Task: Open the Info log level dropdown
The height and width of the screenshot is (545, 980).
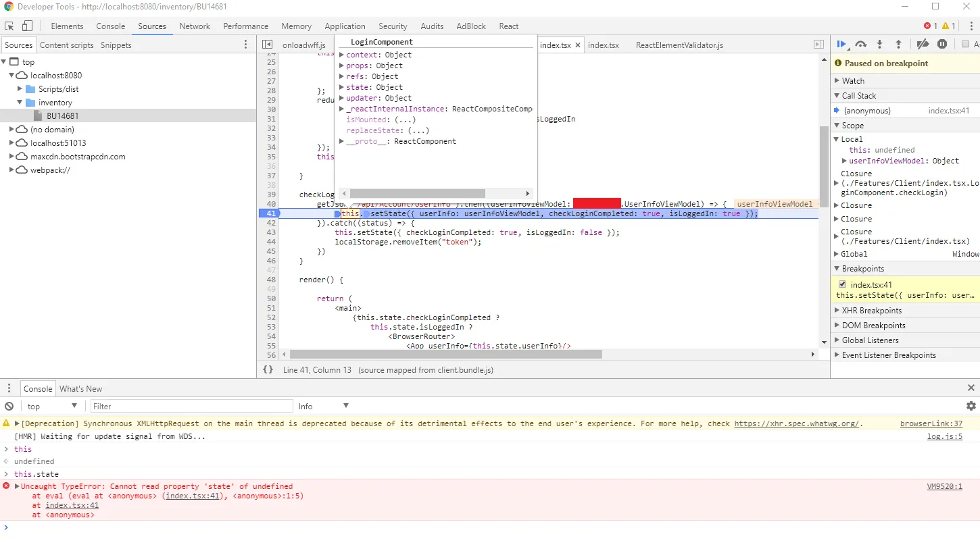Action: [324, 406]
